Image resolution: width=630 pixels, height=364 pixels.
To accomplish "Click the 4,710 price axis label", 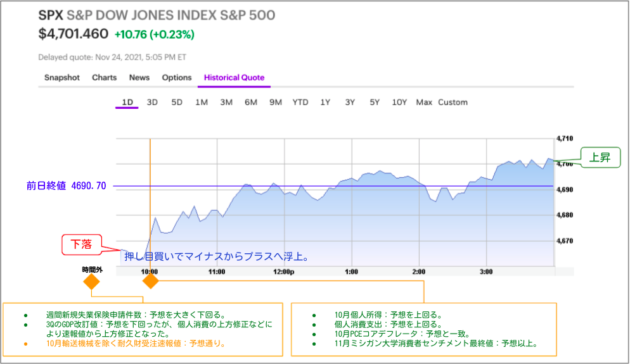I will [565, 139].
